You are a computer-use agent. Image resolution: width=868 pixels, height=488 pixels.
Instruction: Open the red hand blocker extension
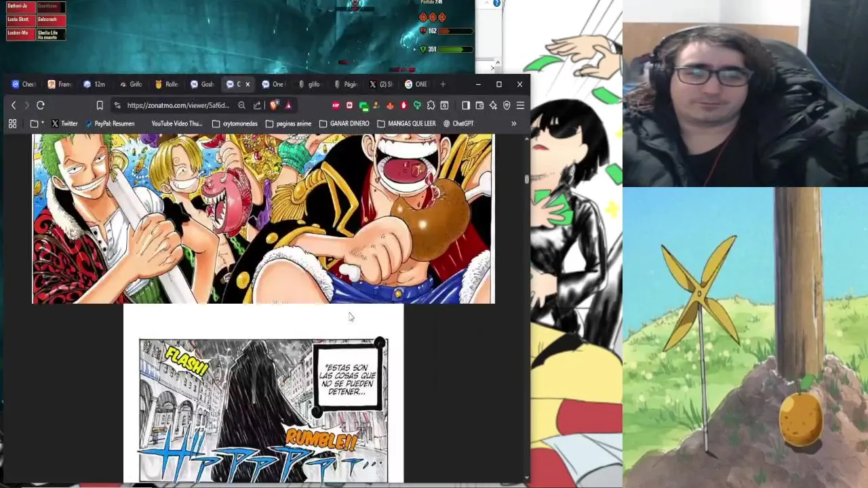pyautogui.click(x=404, y=105)
